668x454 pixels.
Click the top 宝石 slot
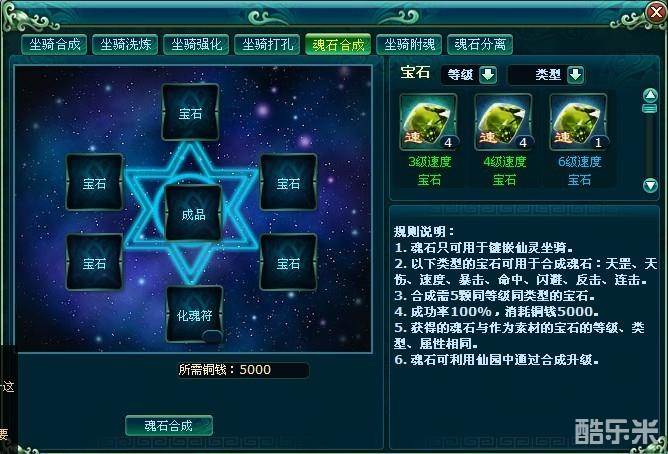click(x=190, y=112)
